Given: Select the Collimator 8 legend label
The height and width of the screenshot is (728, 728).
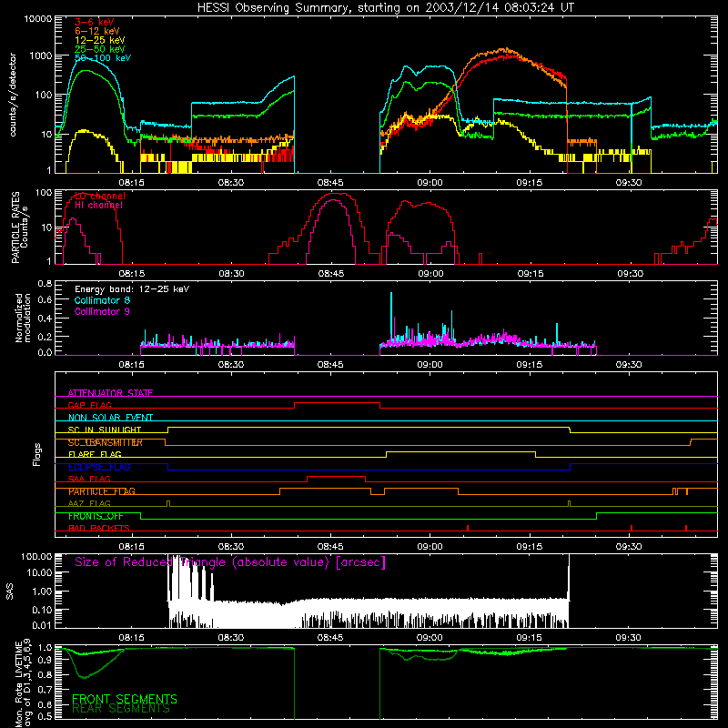Looking at the screenshot, I should pyautogui.click(x=102, y=300).
